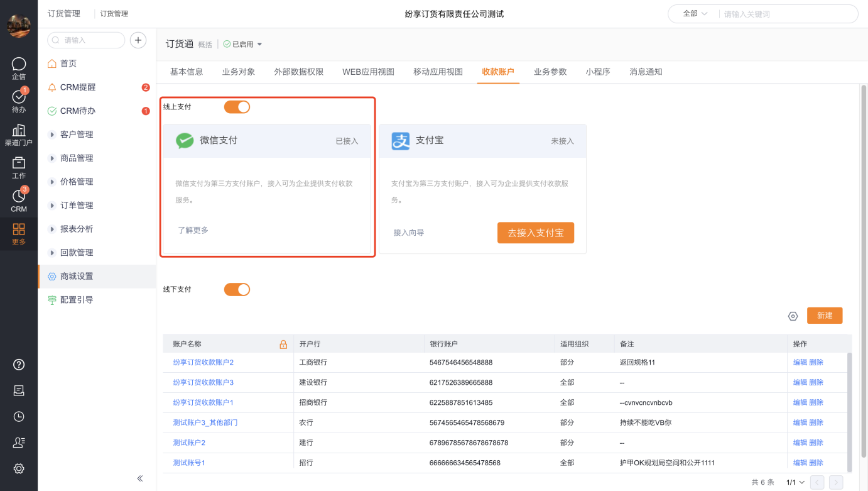The width and height of the screenshot is (868, 491).
Task: Open the 待办 tasks icon
Action: [19, 97]
